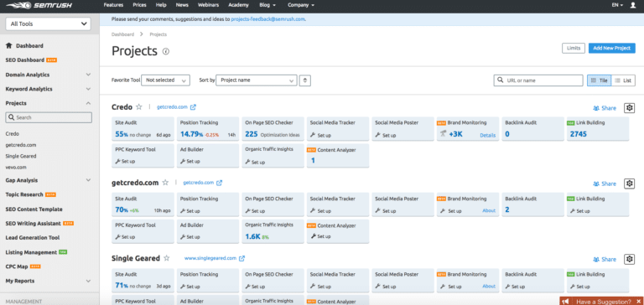
Task: Click the Add New Project button
Action: 611,48
